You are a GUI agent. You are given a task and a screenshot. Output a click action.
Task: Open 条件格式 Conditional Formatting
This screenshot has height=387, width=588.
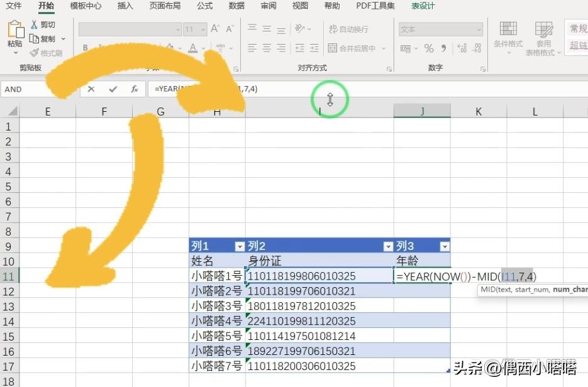(x=508, y=39)
